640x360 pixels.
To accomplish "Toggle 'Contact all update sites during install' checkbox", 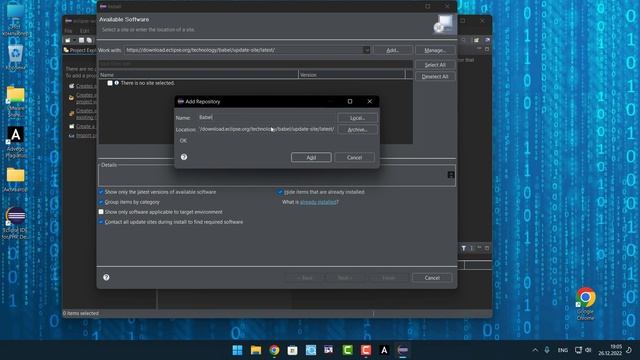I will (101, 222).
